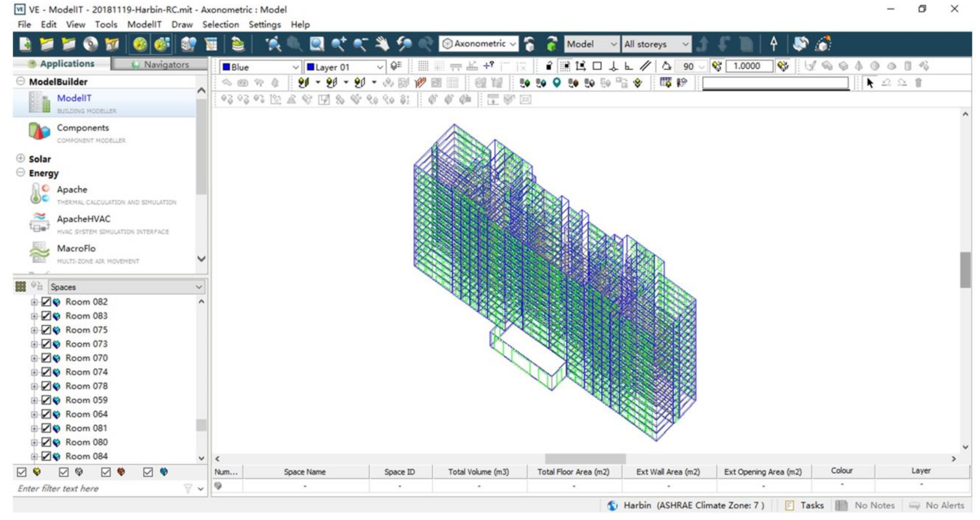Click the New project file icon

[x=25, y=44]
